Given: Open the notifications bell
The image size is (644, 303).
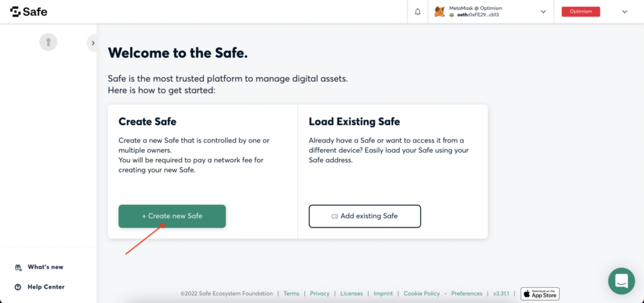Looking at the screenshot, I should (x=418, y=11).
